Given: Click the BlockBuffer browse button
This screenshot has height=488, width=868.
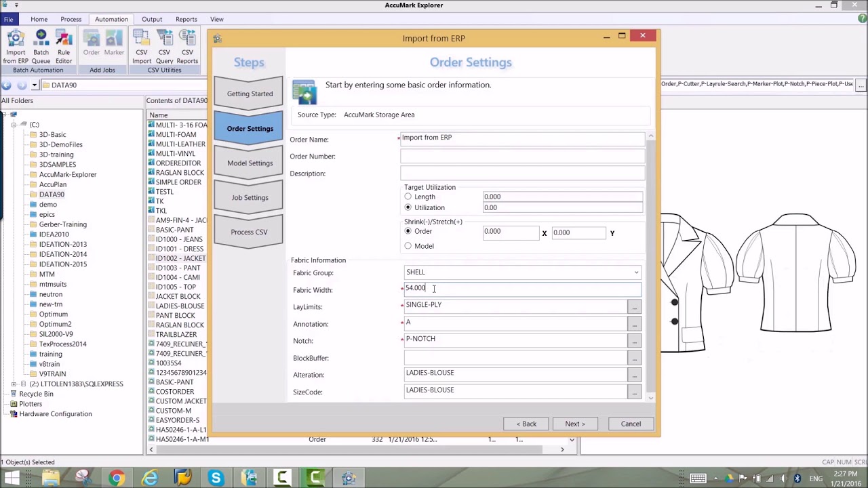Looking at the screenshot, I should click(634, 358).
